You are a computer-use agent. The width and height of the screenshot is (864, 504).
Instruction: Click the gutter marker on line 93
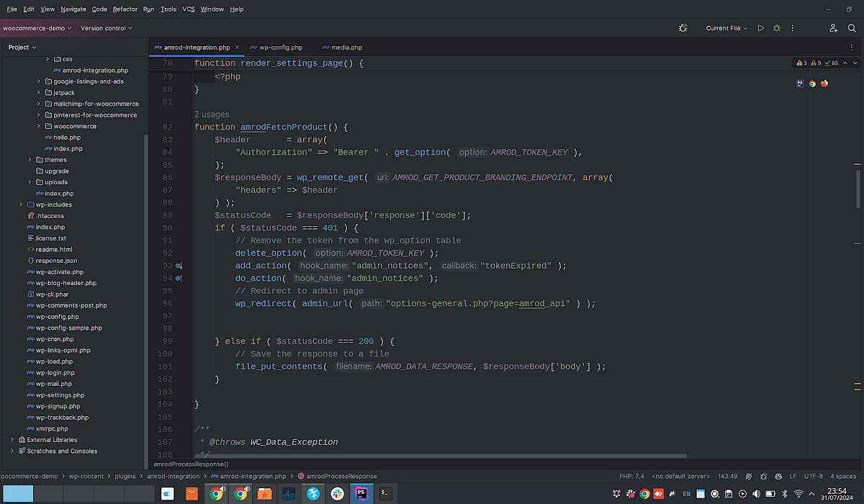pos(179,266)
